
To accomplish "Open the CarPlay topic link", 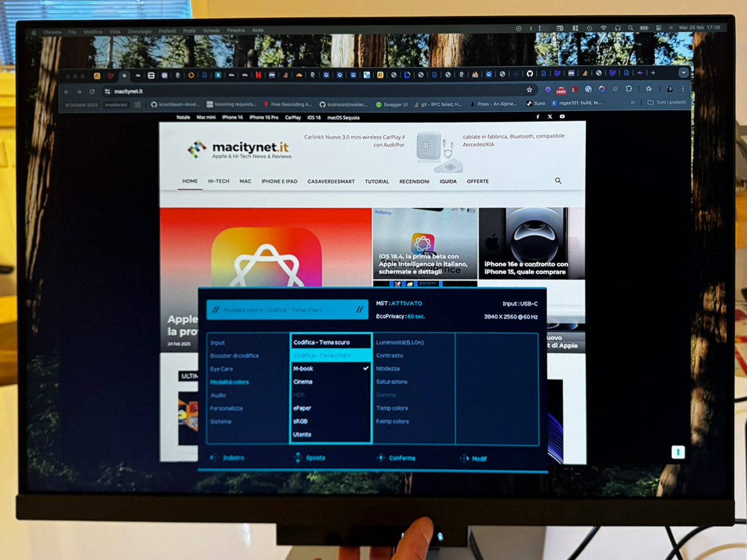I will pyautogui.click(x=293, y=117).
